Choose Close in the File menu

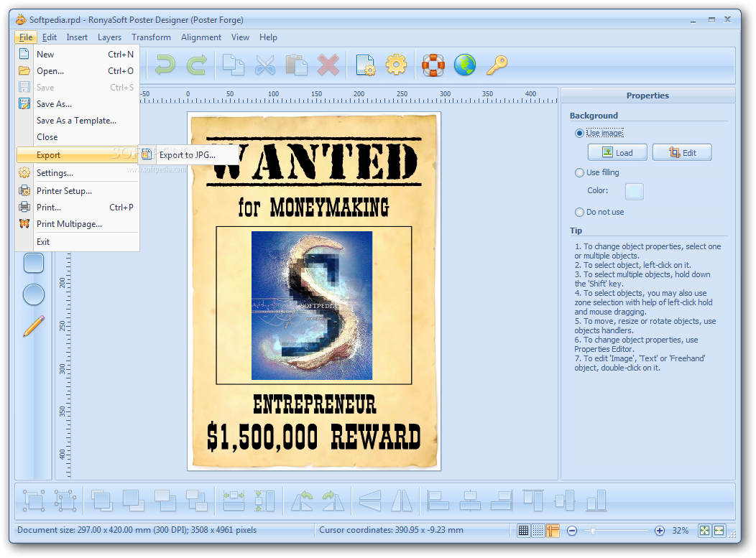tap(77, 137)
